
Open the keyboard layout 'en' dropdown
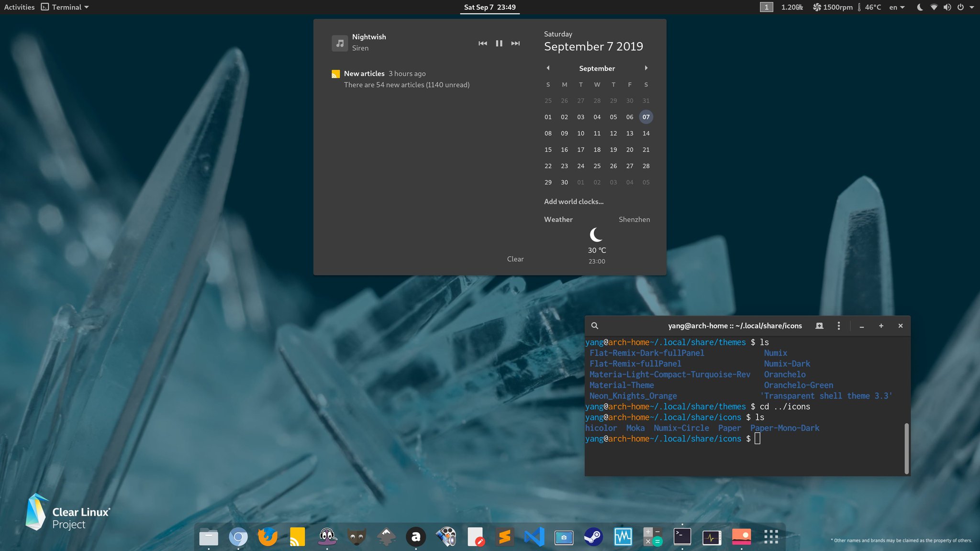coord(897,7)
